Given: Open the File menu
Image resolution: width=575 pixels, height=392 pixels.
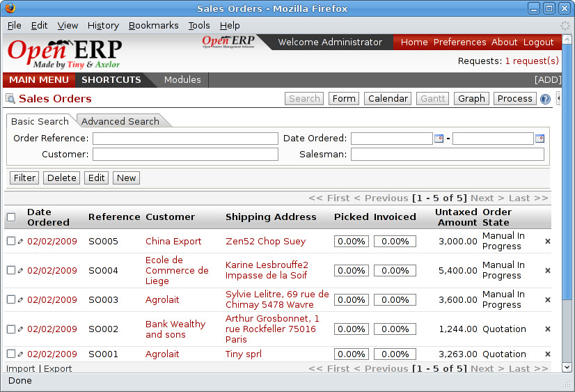Looking at the screenshot, I should point(15,25).
